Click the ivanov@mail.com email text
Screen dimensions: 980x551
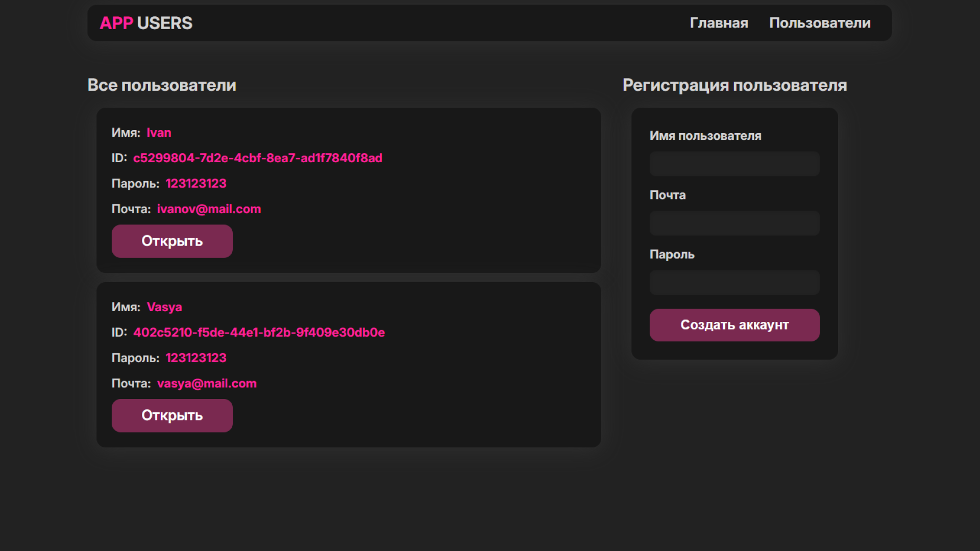[209, 209]
